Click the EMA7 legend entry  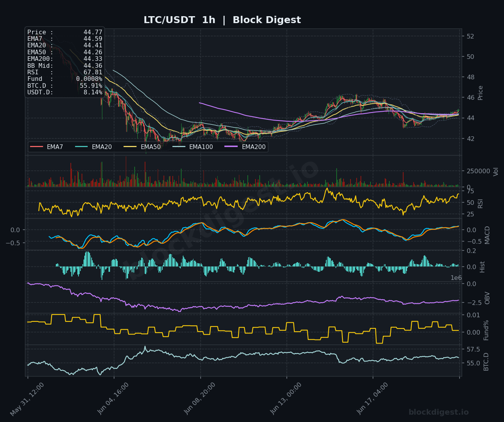tap(47, 147)
